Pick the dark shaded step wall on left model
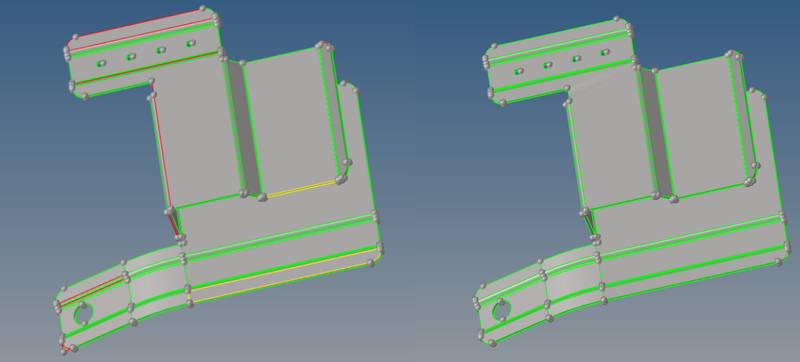Screen dimensions: 800x362 click(243, 127)
